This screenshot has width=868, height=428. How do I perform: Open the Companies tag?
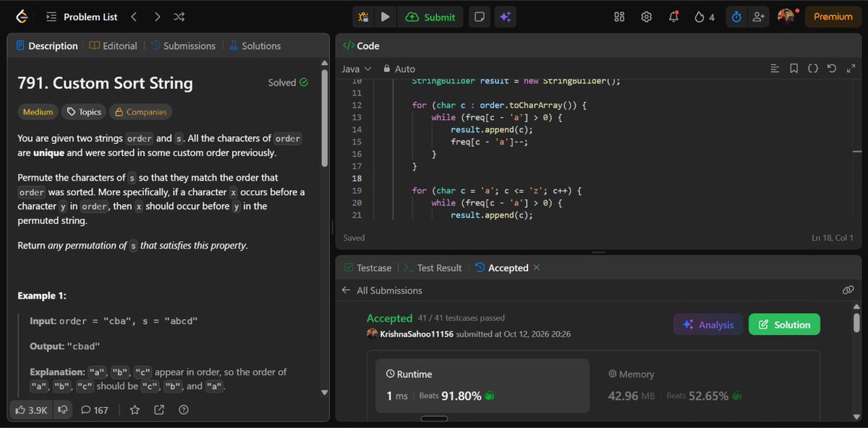tap(140, 112)
